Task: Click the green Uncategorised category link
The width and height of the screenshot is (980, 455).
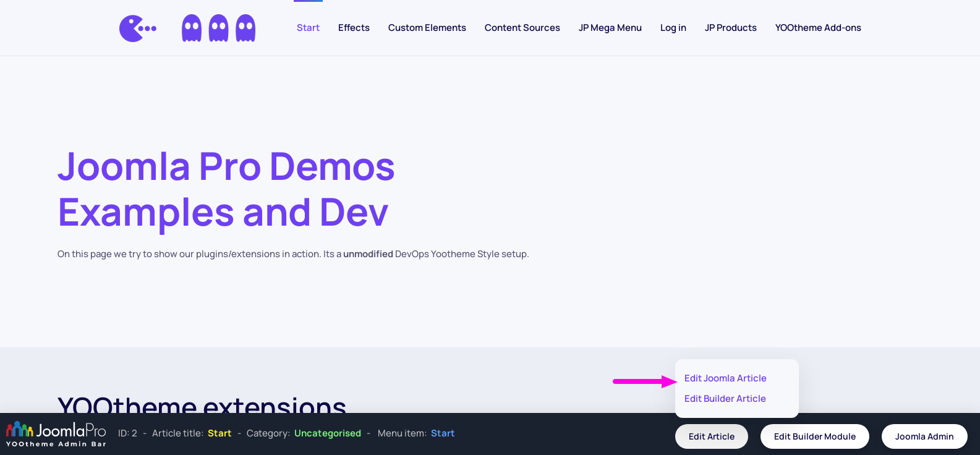Action: (x=328, y=433)
